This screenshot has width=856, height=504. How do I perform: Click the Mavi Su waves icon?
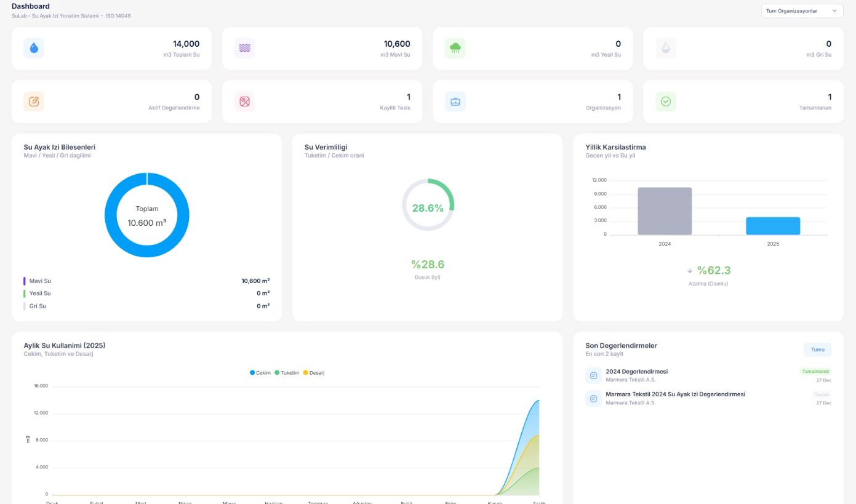tap(244, 47)
